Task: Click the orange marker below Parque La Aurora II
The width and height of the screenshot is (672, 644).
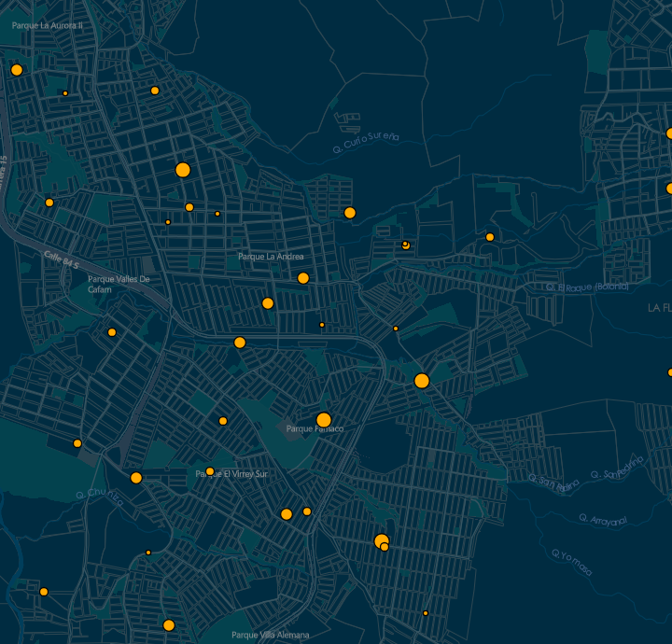Action: click(16, 70)
